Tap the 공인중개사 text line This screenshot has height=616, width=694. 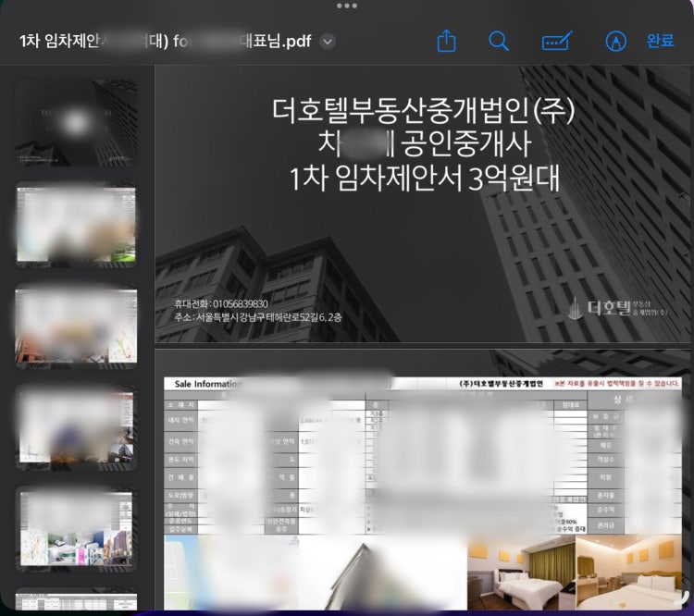pyautogui.click(x=424, y=144)
